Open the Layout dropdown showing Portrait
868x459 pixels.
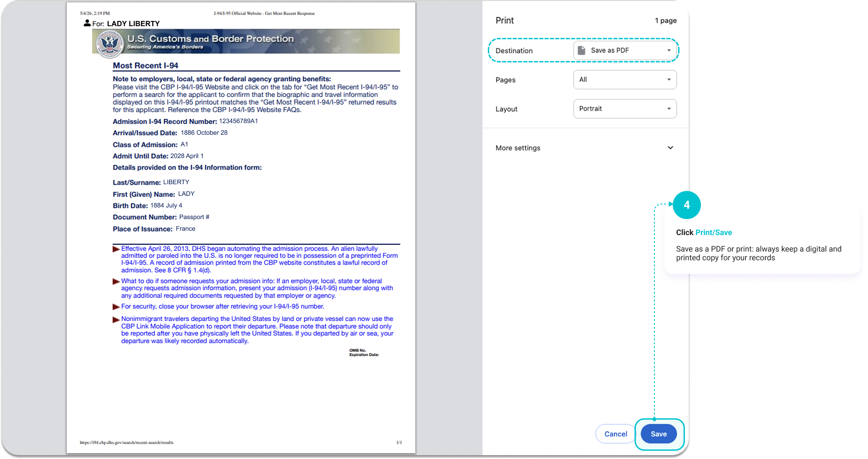(625, 109)
